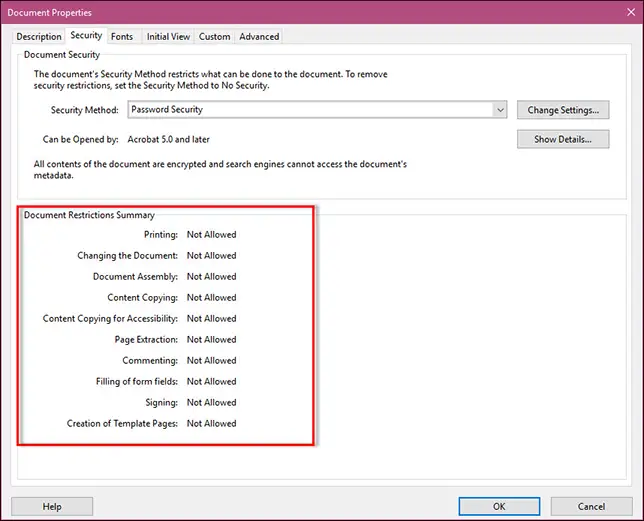Open the Fonts tab
The image size is (644, 521).
pos(122,37)
